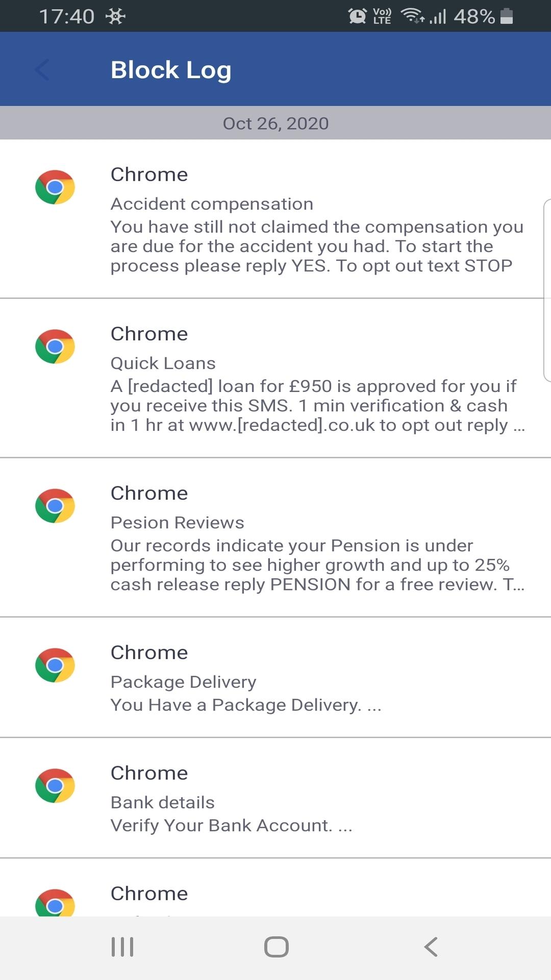
Task: Tap the Block Log title
Action: [x=171, y=70]
